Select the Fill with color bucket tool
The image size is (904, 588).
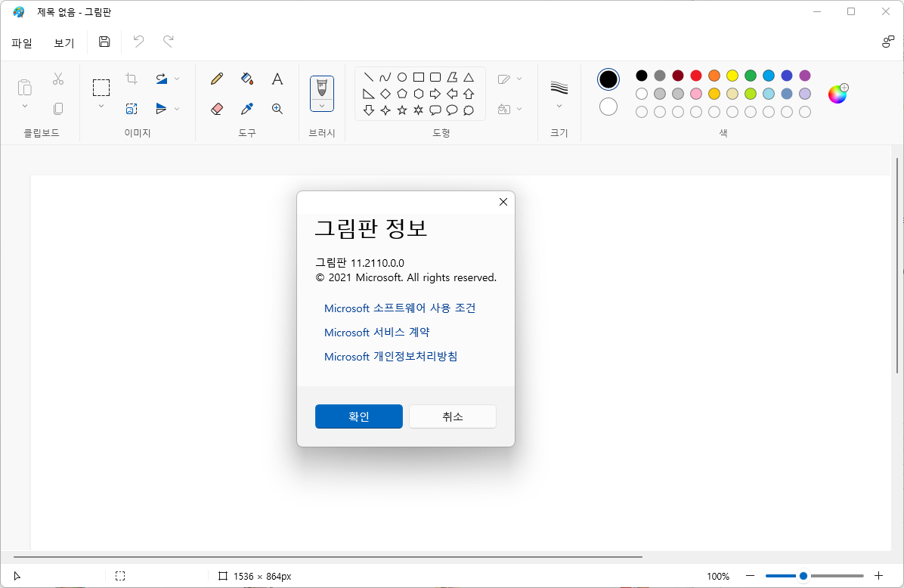(x=247, y=79)
